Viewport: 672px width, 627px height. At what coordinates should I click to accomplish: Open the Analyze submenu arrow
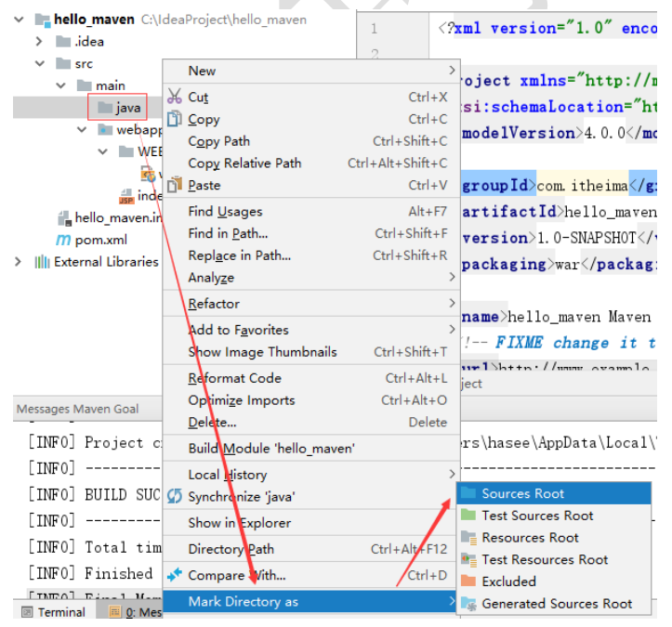pos(452,277)
